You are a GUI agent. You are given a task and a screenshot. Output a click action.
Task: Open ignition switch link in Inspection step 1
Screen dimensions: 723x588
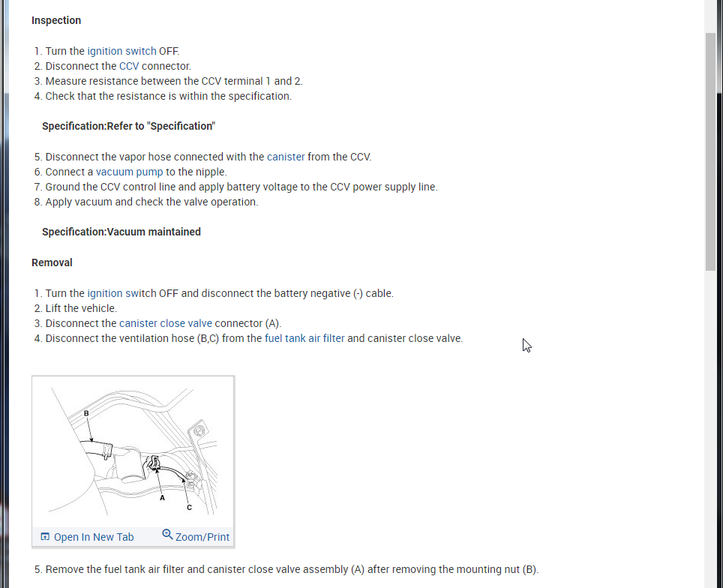(121, 51)
